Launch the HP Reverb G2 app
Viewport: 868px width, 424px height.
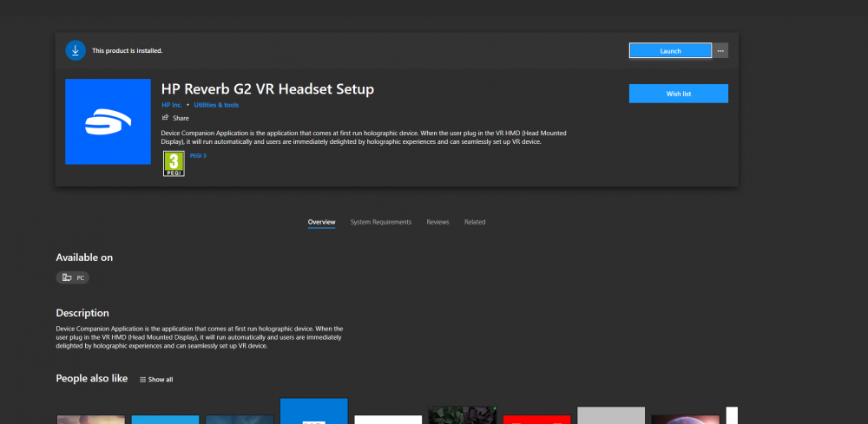(670, 50)
